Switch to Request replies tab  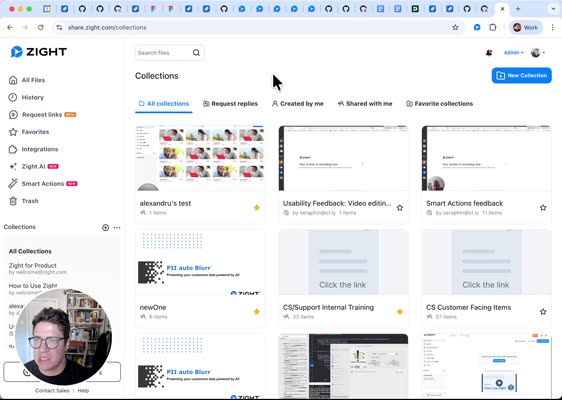(x=230, y=104)
